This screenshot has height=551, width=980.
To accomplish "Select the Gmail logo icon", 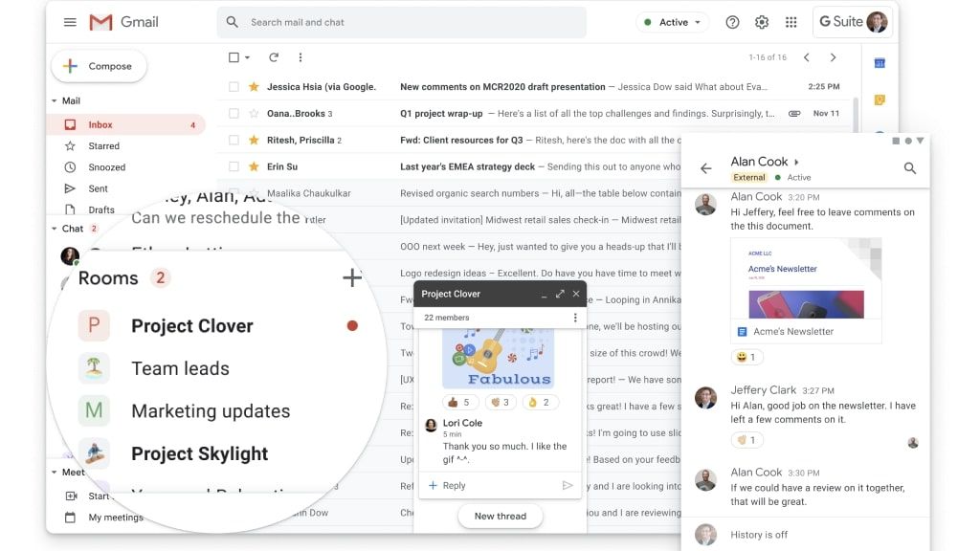I will (100, 21).
